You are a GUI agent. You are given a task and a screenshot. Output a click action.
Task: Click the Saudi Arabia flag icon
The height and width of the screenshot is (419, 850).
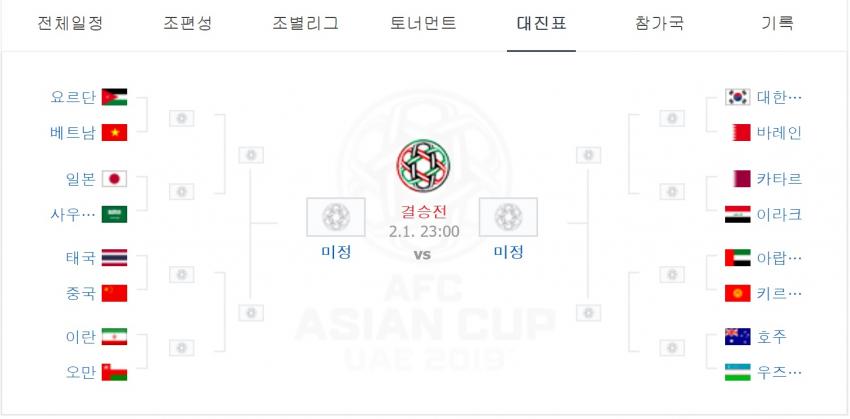(x=114, y=214)
